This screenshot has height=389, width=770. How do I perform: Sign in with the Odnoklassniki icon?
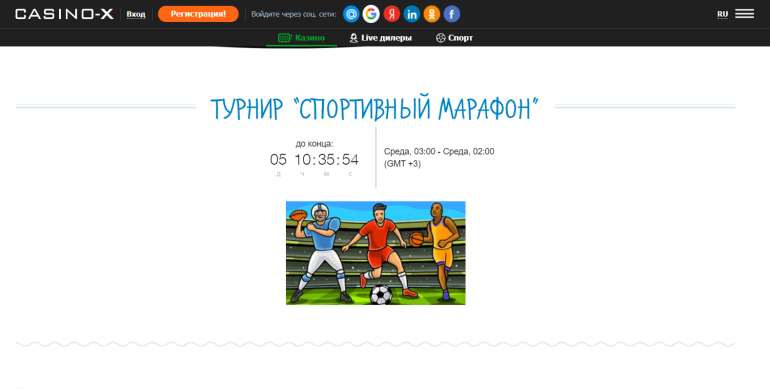click(x=432, y=14)
